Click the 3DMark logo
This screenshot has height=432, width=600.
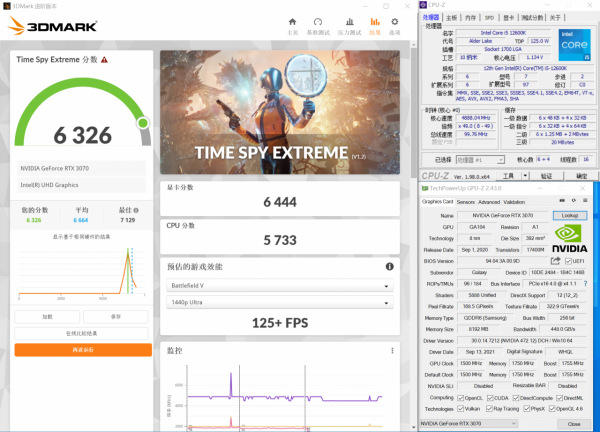pos(53,26)
